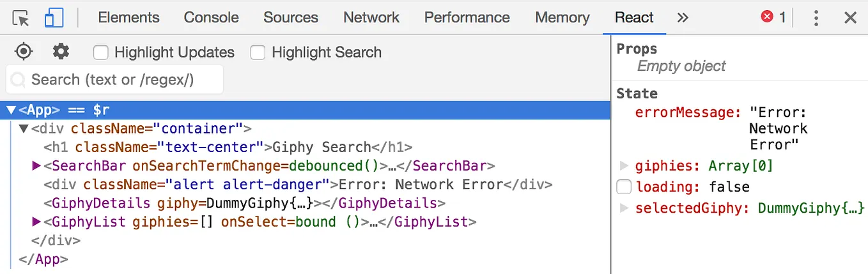Viewport: 868px width, 274px height.
Task: Expand the giphies array in State
Action: coord(624,166)
